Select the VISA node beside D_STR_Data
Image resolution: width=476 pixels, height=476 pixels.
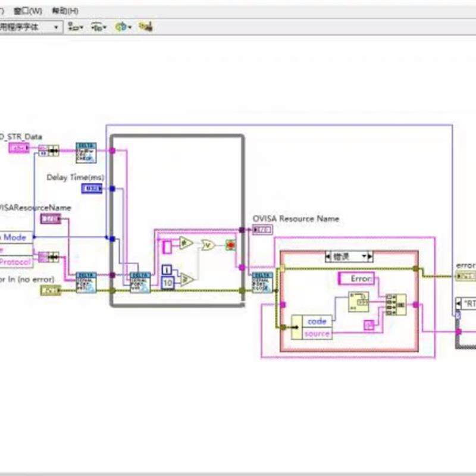pos(86,153)
